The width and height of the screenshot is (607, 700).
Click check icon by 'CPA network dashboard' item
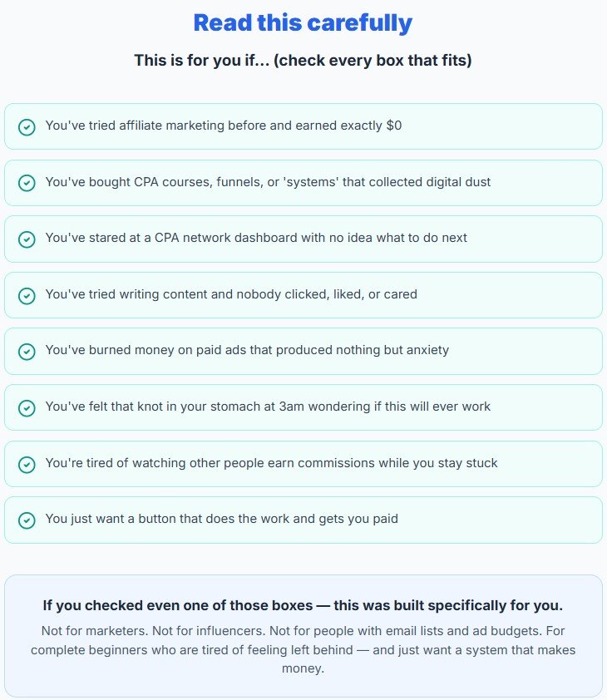tap(27, 239)
